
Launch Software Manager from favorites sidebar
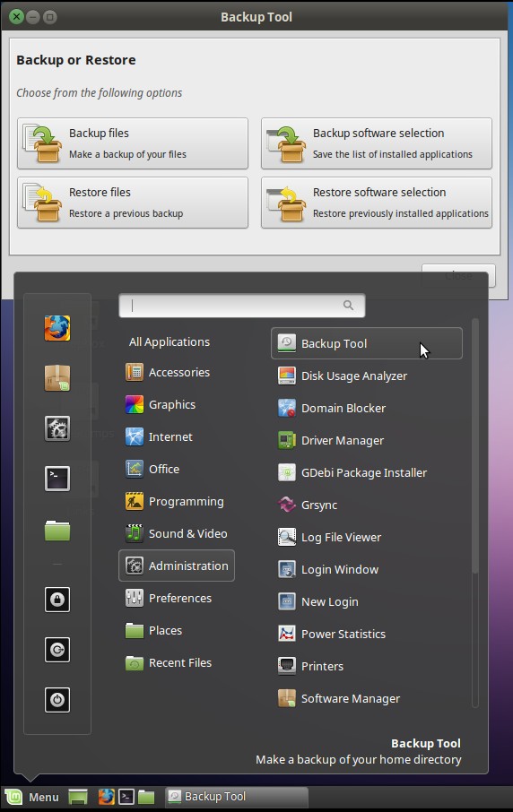coord(57,378)
